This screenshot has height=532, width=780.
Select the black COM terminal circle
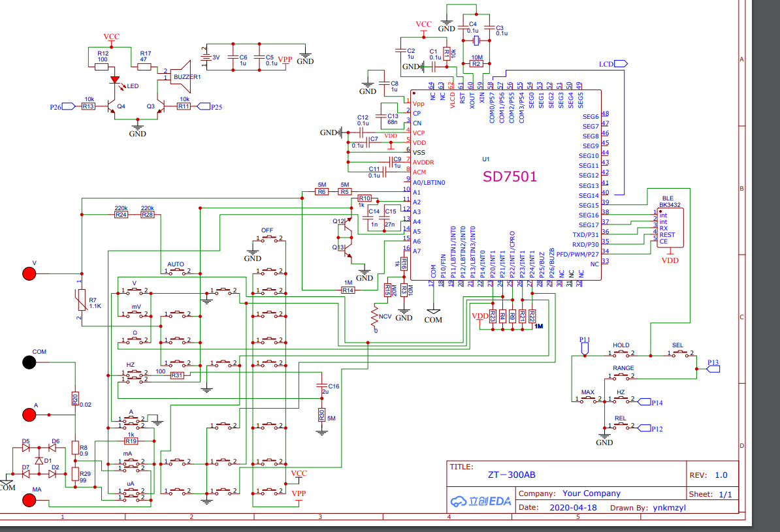(x=29, y=362)
